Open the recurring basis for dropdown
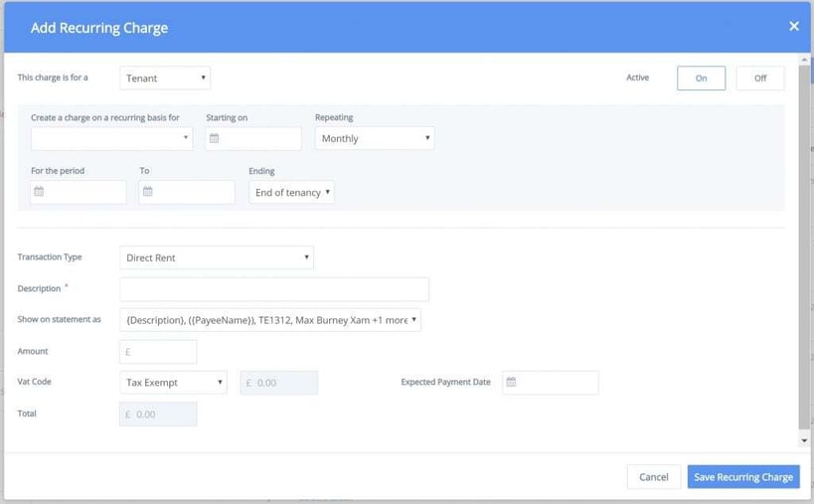Image resolution: width=814 pixels, height=504 pixels. [x=111, y=138]
